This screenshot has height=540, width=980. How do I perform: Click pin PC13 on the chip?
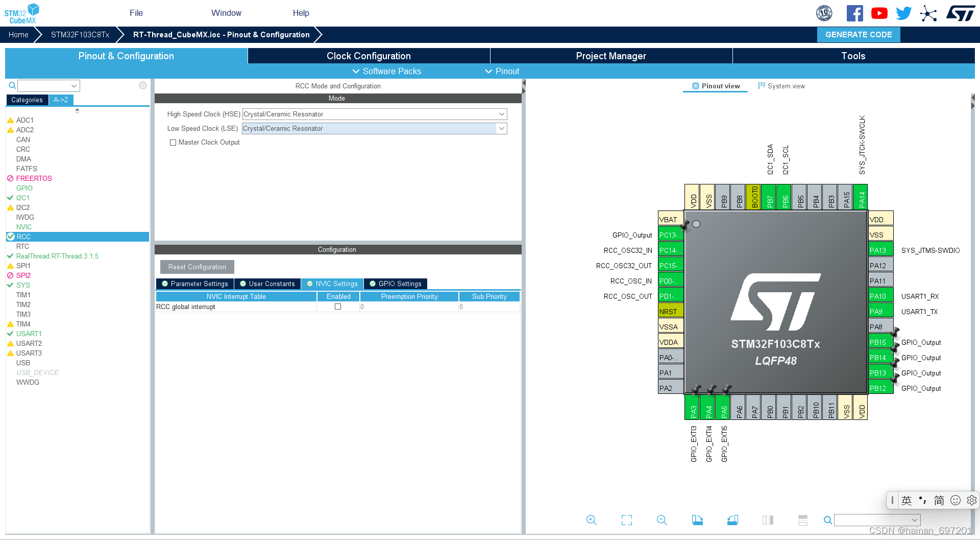tap(671, 235)
